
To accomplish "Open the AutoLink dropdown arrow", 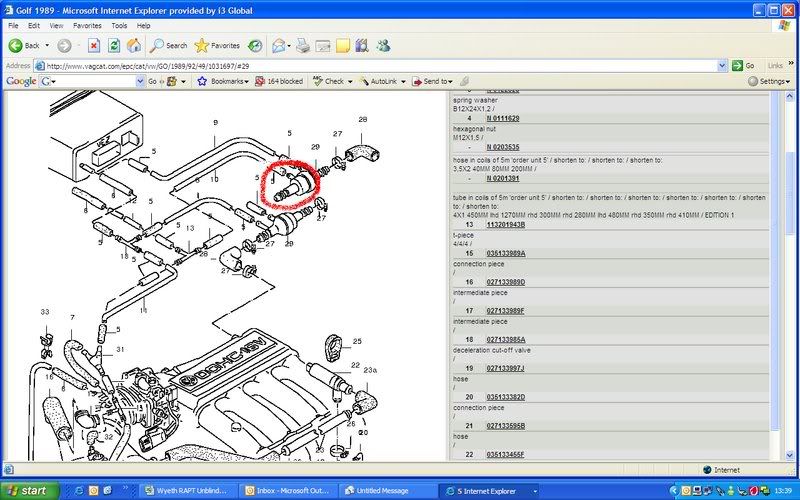I will click(x=403, y=81).
